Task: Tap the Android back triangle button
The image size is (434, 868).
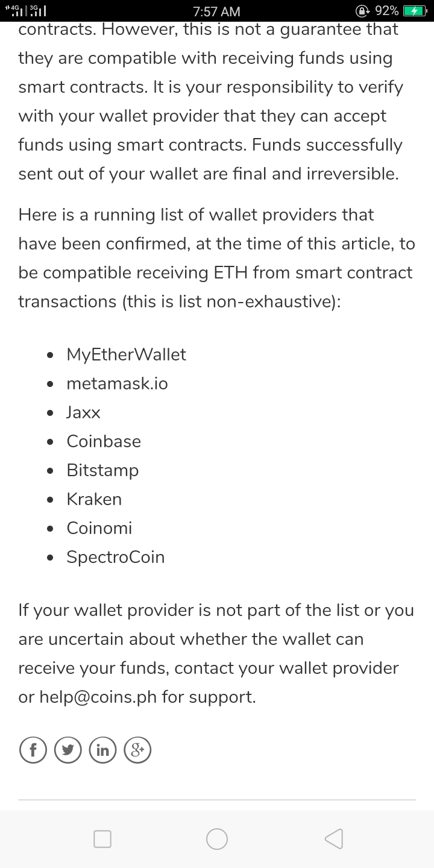Action: tap(333, 839)
